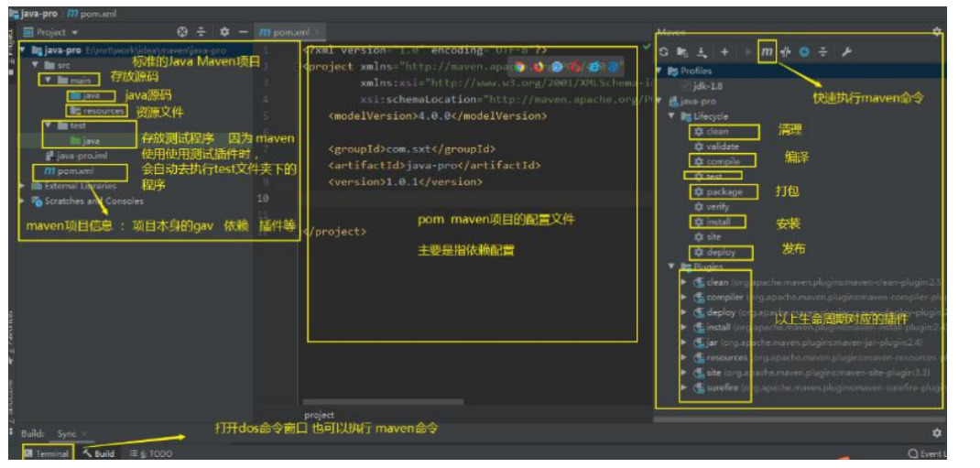Viewport: 980px width, 468px height.
Task: Click the site plugin icon
Action: coord(699,373)
